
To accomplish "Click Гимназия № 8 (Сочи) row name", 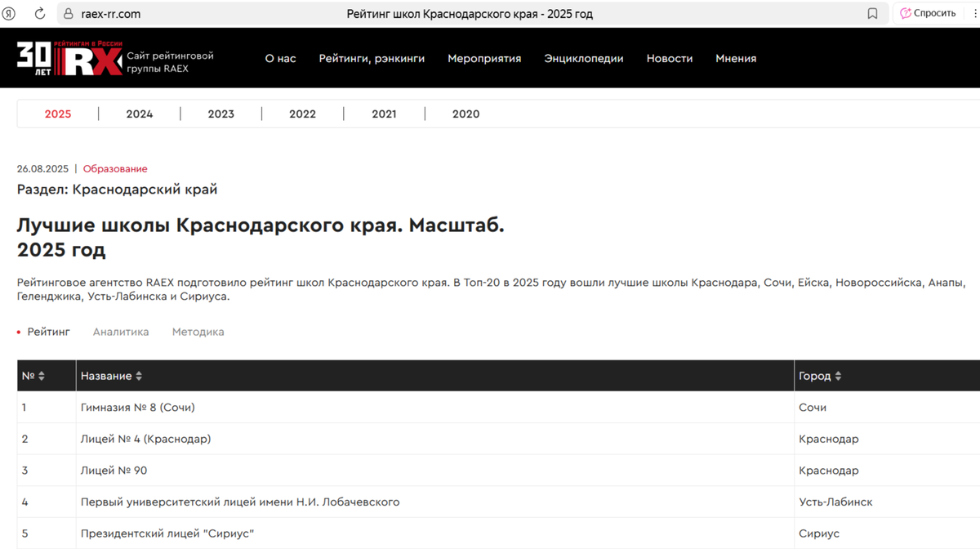I will [138, 407].
